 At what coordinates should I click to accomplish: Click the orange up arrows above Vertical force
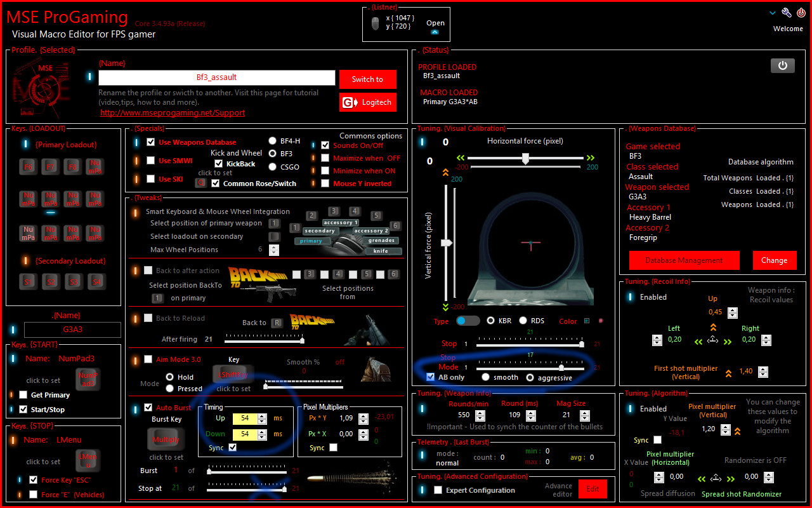tap(445, 171)
